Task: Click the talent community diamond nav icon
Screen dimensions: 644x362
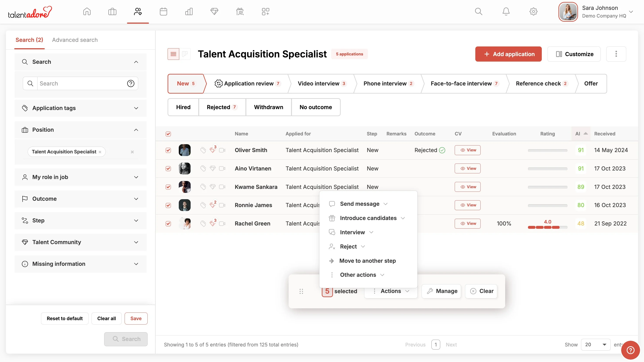Action: (214, 11)
